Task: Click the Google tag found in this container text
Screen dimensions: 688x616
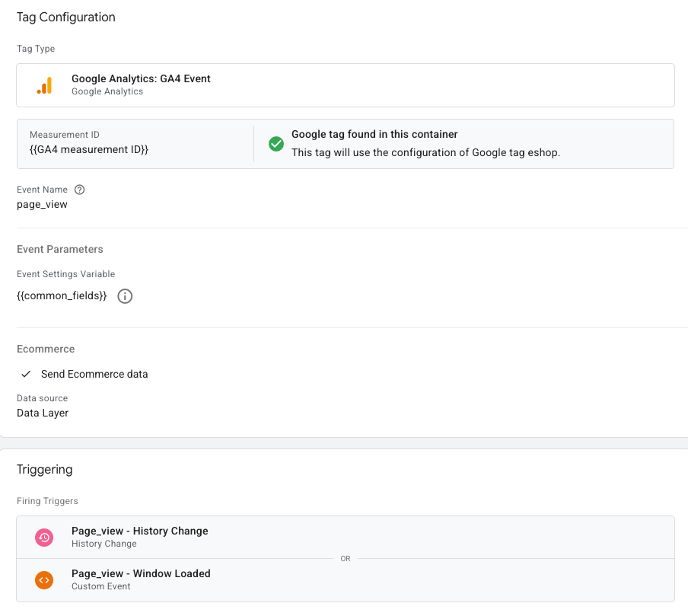Action: tap(374, 134)
